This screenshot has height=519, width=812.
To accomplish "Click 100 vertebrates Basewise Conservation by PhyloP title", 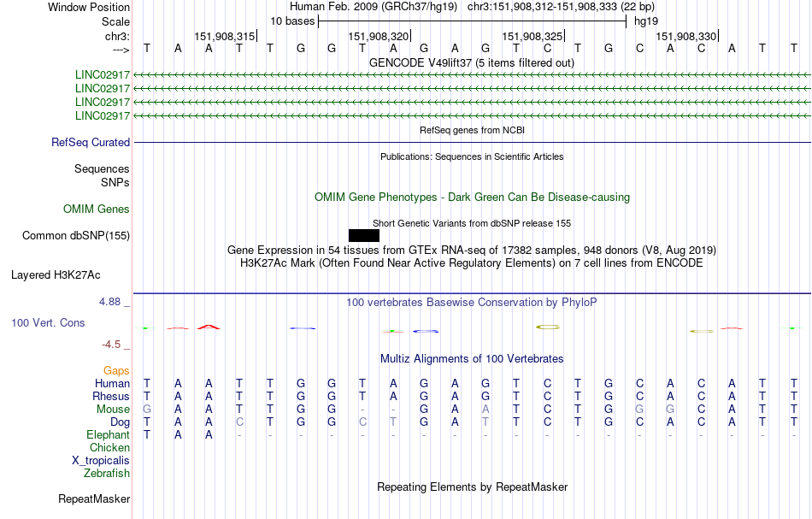I will [472, 303].
